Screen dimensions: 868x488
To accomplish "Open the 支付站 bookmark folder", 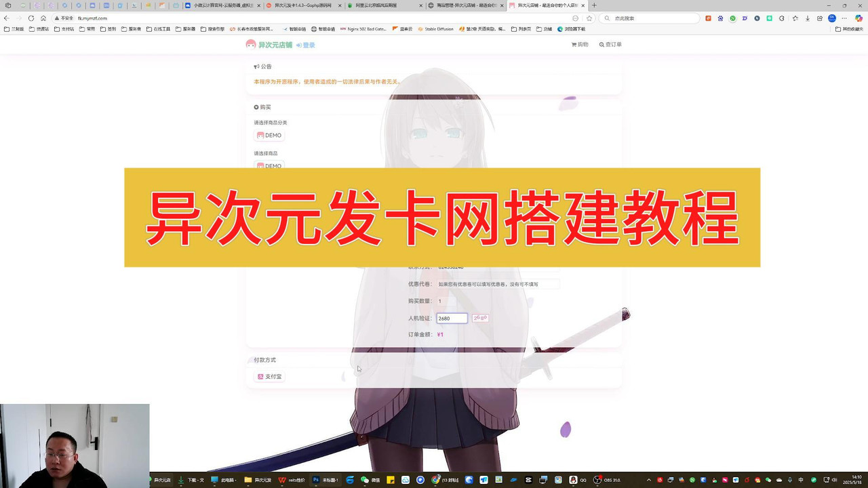I will click(64, 29).
